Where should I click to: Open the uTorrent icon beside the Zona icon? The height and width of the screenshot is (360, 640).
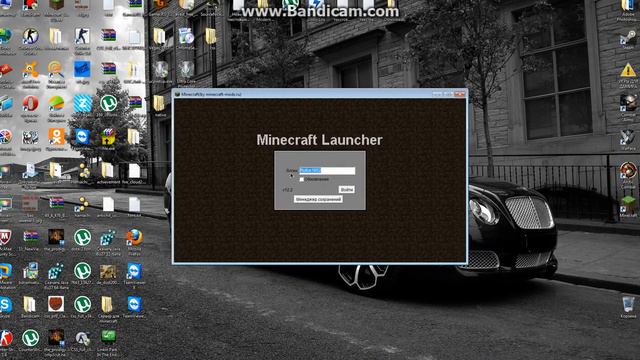click(x=109, y=103)
